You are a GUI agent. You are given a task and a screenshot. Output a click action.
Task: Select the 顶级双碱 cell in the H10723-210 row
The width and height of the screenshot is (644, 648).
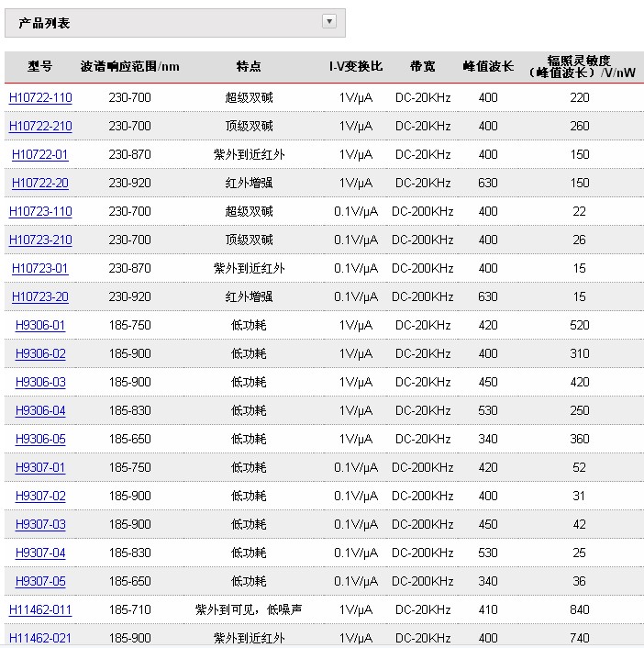pos(249,240)
